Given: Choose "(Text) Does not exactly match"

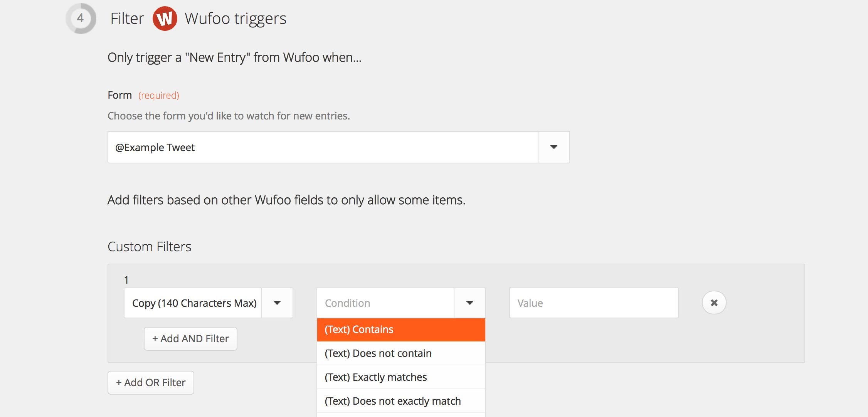Looking at the screenshot, I should tap(401, 401).
